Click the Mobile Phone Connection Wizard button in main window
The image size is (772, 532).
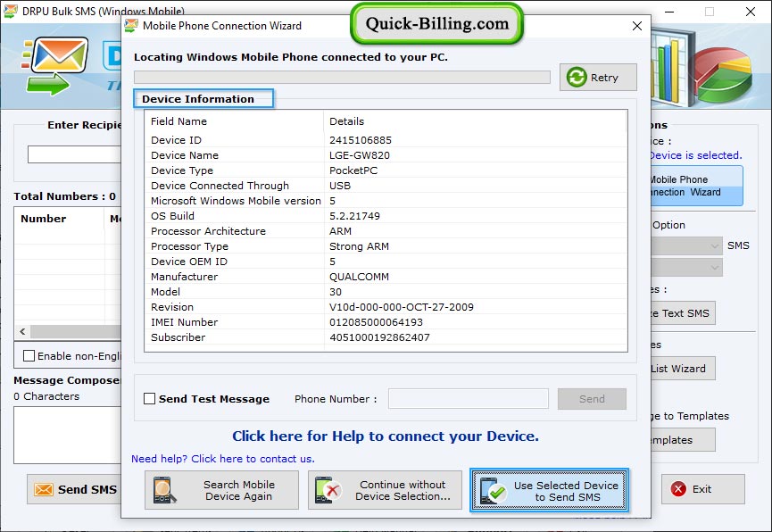(x=696, y=186)
